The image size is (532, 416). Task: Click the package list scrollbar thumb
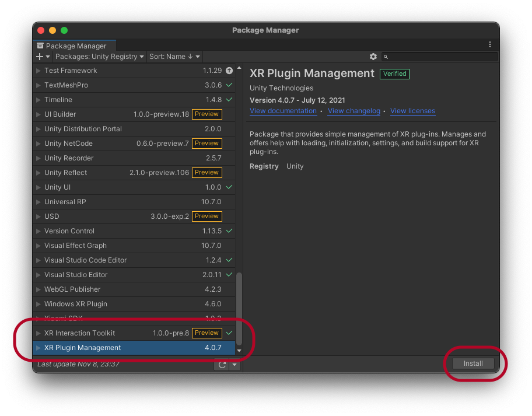239,309
